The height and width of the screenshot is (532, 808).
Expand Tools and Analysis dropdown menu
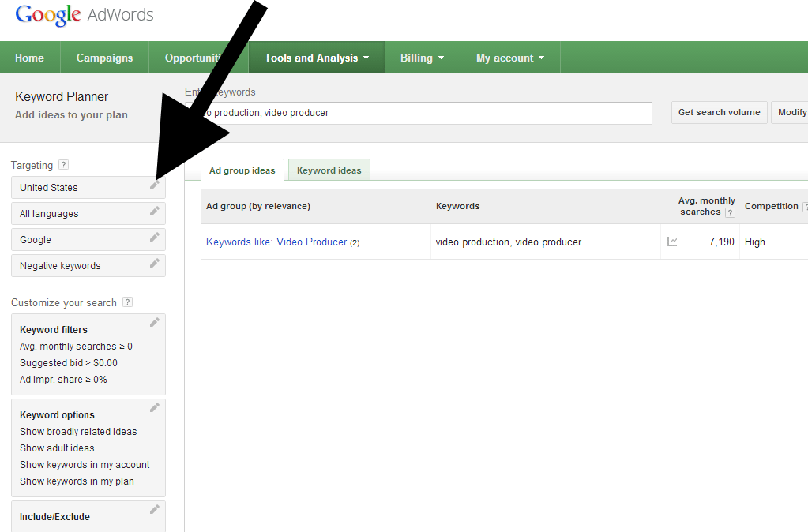pos(316,58)
